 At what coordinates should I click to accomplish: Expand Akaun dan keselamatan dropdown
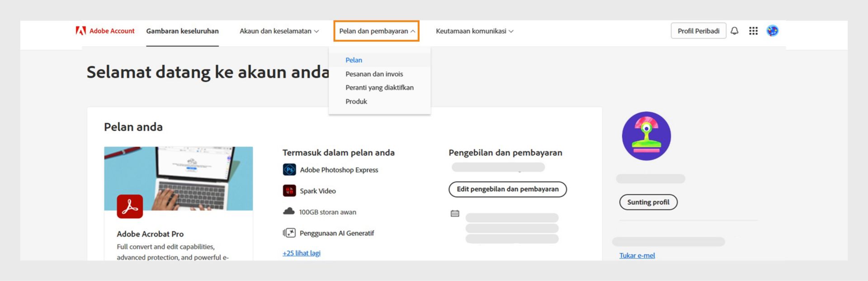(x=279, y=31)
